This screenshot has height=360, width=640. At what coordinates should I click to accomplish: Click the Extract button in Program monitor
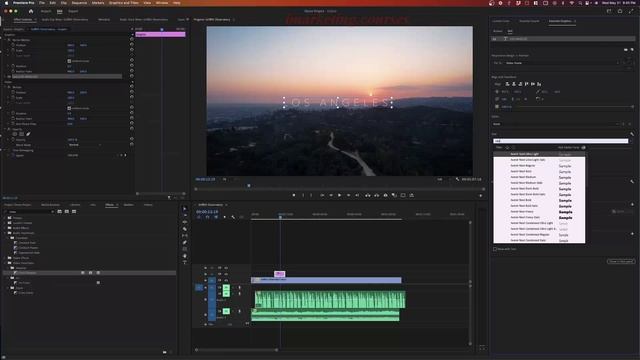376,196
